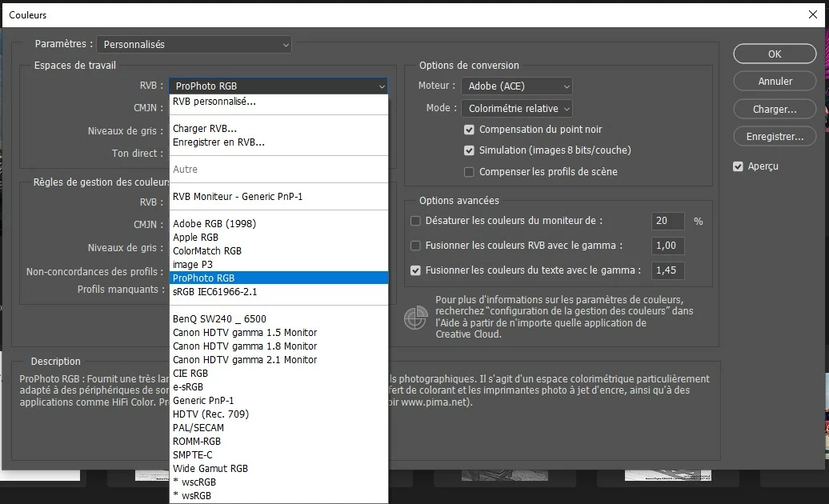Image resolution: width=829 pixels, height=504 pixels.
Task: Click the Annuler button
Action: [x=775, y=82]
